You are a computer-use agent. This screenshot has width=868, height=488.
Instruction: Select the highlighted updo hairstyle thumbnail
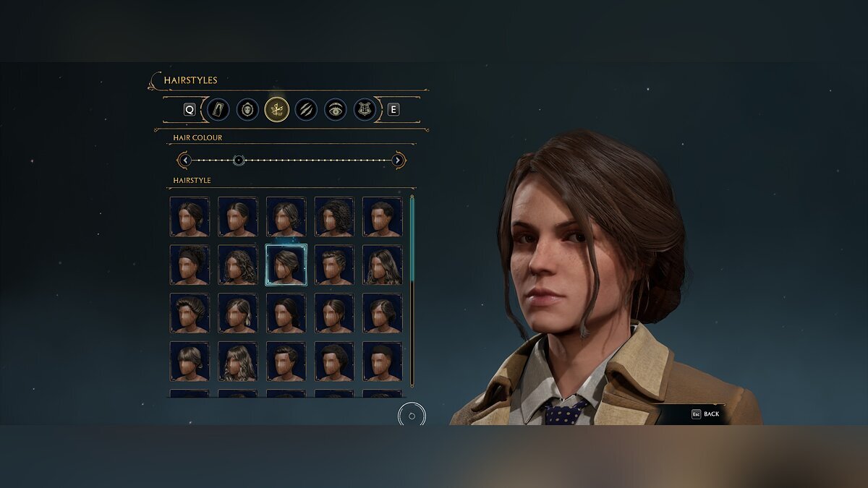click(286, 265)
